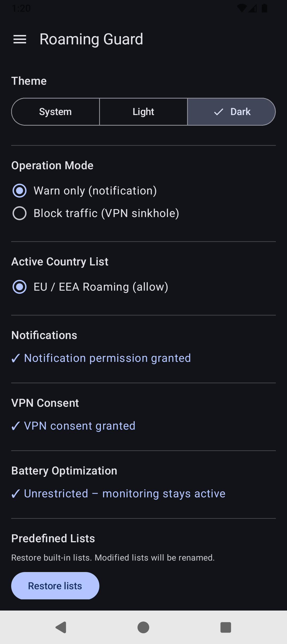Open recent apps with square button

coord(226,627)
